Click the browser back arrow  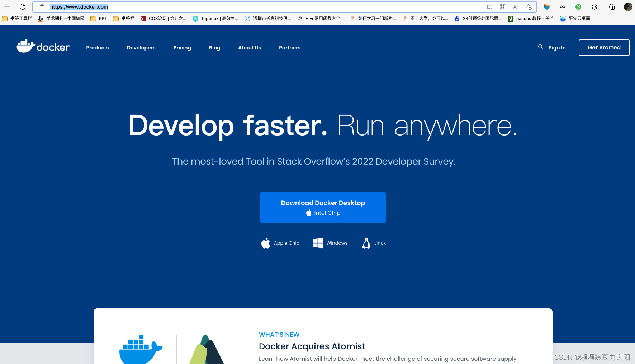tap(7, 7)
